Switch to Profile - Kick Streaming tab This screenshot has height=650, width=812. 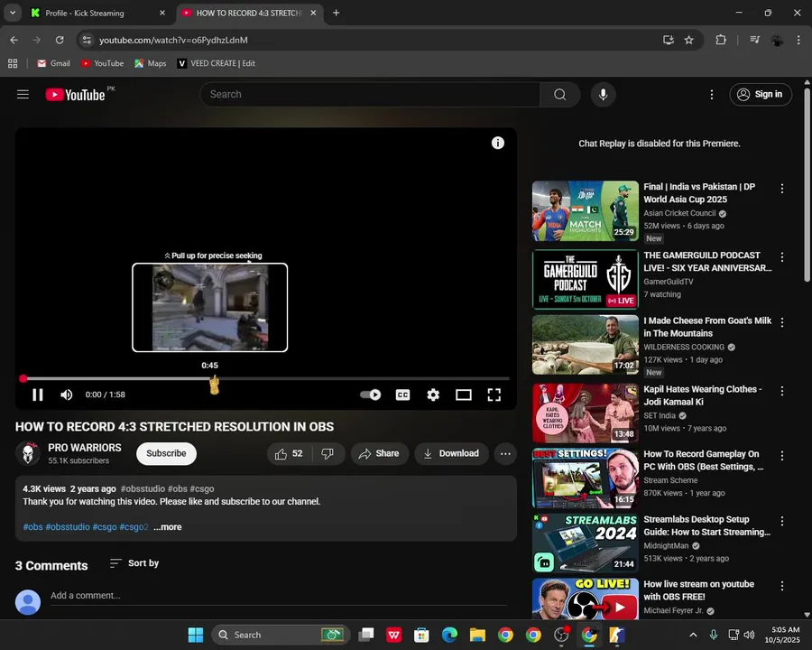98,13
